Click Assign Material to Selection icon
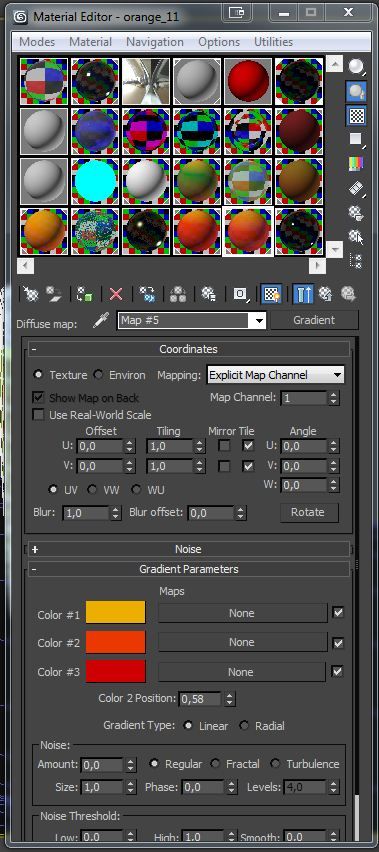The height and width of the screenshot is (852, 379). tap(85, 294)
